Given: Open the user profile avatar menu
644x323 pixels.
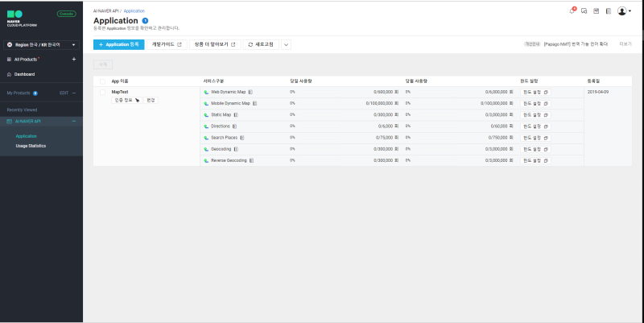Looking at the screenshot, I should click(x=624, y=11).
